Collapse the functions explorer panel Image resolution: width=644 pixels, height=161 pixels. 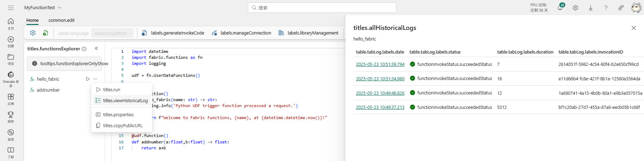[96, 49]
